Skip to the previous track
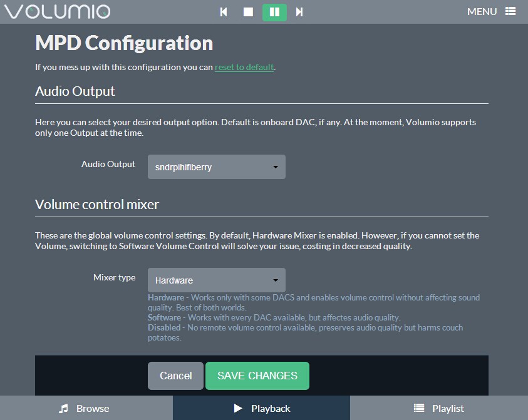 224,12
